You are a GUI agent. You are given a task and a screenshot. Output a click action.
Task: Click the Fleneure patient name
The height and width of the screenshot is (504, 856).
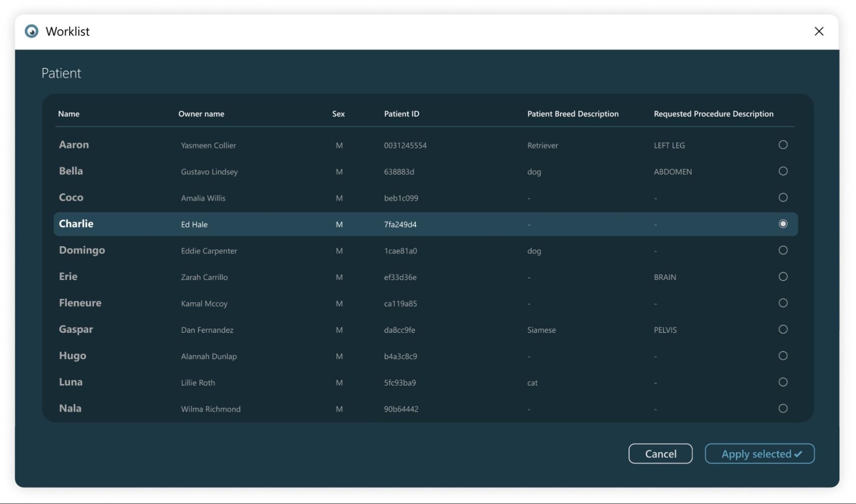(x=80, y=303)
